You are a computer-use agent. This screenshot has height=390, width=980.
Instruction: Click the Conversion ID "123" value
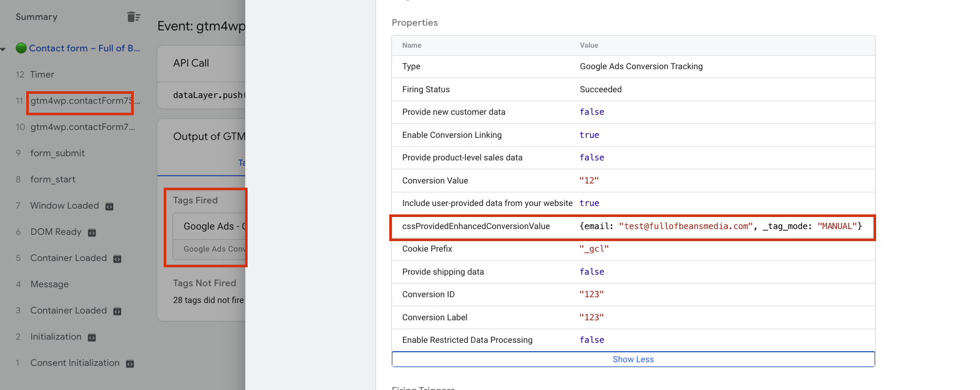pos(592,294)
